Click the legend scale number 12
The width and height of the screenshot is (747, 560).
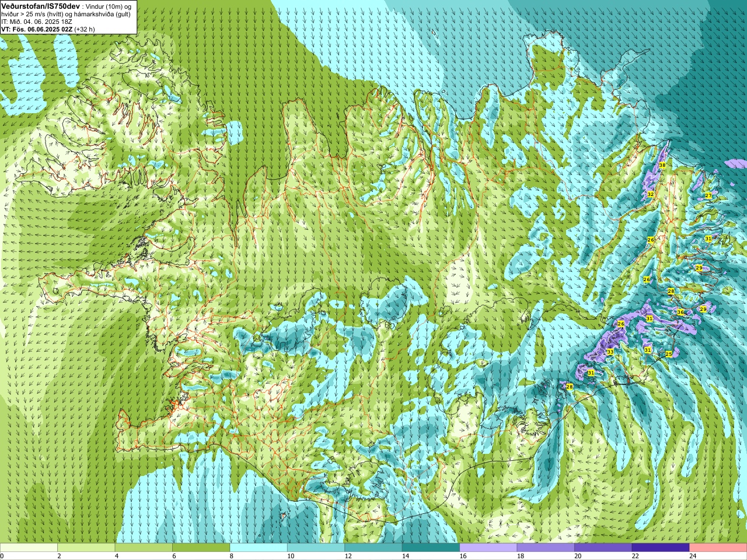click(x=348, y=556)
